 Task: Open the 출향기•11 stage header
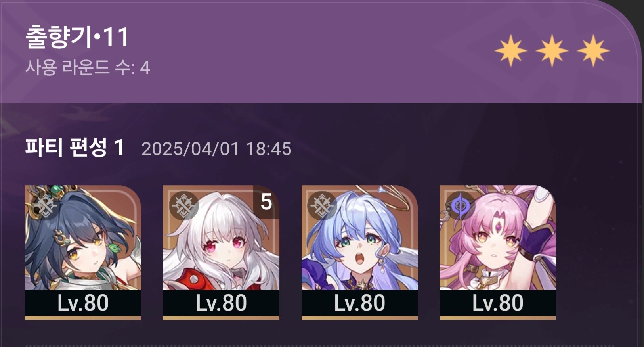click(x=78, y=37)
